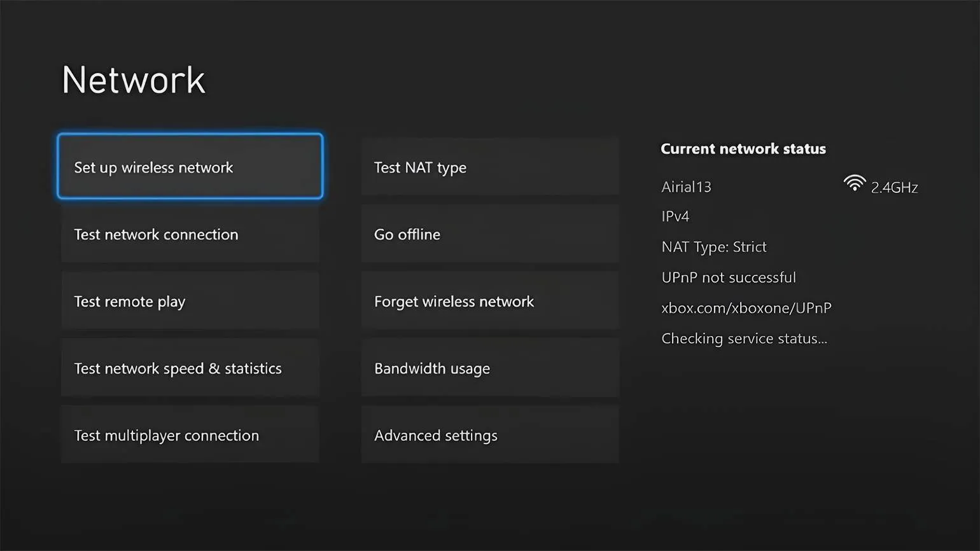Click the NAT Type: Strict status
The image size is (980, 551).
713,247
